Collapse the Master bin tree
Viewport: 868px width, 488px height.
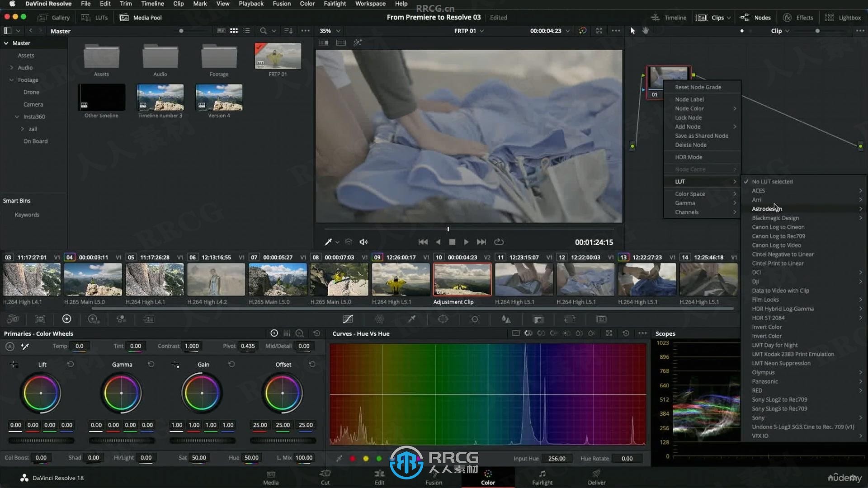[6, 43]
